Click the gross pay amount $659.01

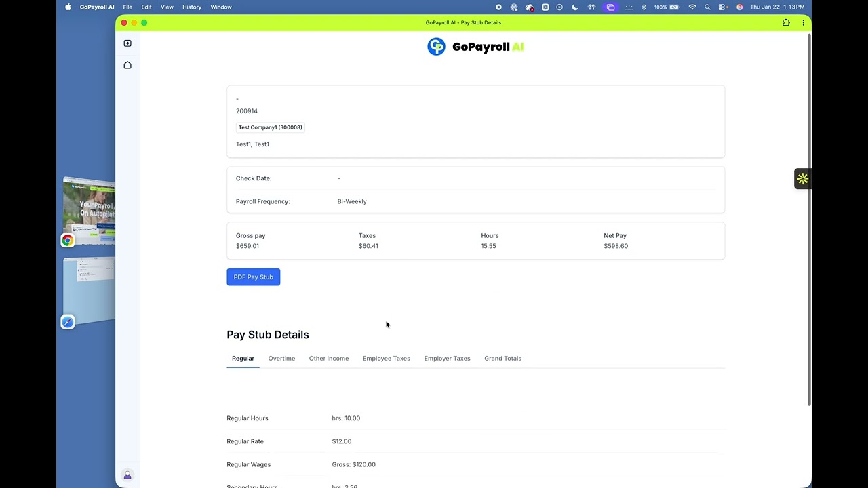point(248,246)
